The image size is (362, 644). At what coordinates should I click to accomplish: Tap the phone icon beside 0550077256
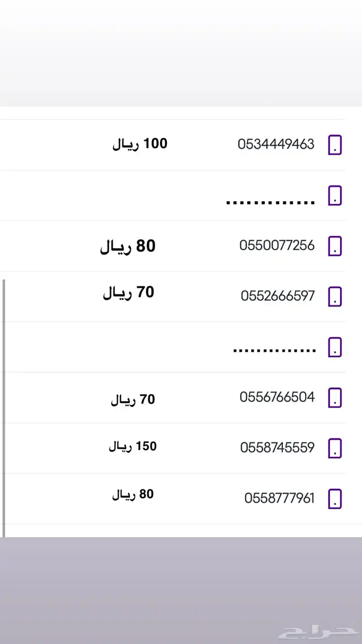tap(335, 246)
